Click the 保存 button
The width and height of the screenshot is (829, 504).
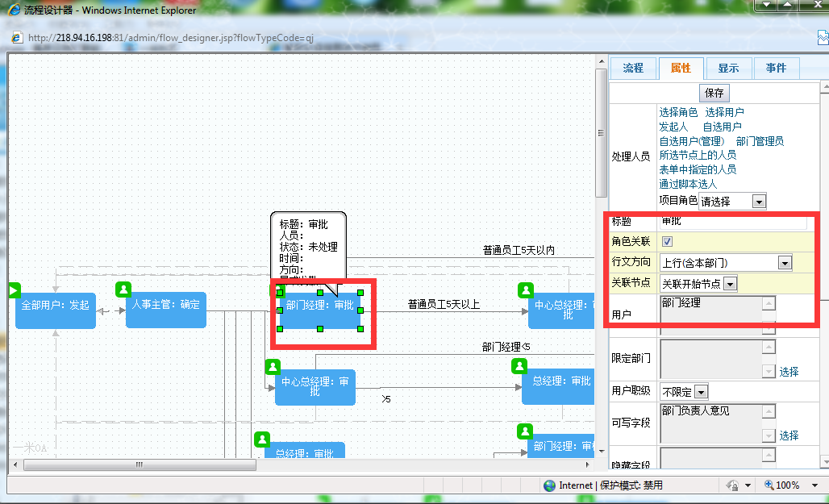pyautogui.click(x=714, y=93)
